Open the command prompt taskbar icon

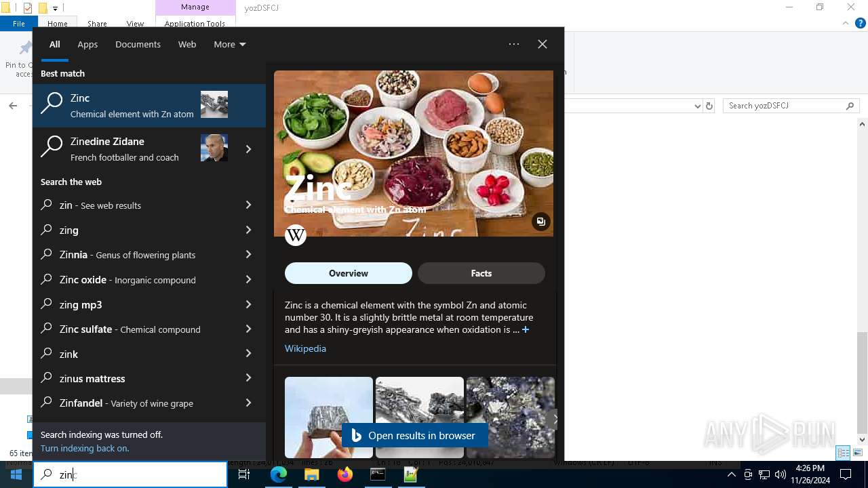coord(378,474)
